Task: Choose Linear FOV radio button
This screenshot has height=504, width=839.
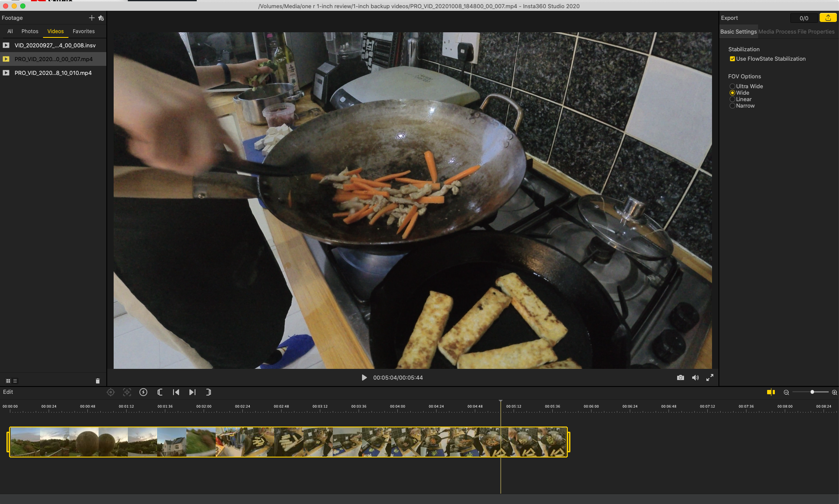Action: (732, 99)
